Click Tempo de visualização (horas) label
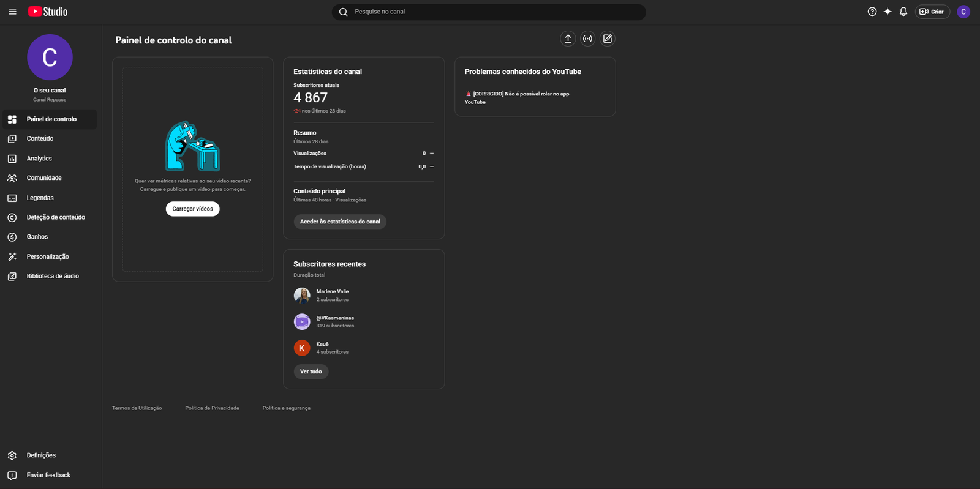The width and height of the screenshot is (980, 489). [x=330, y=166]
